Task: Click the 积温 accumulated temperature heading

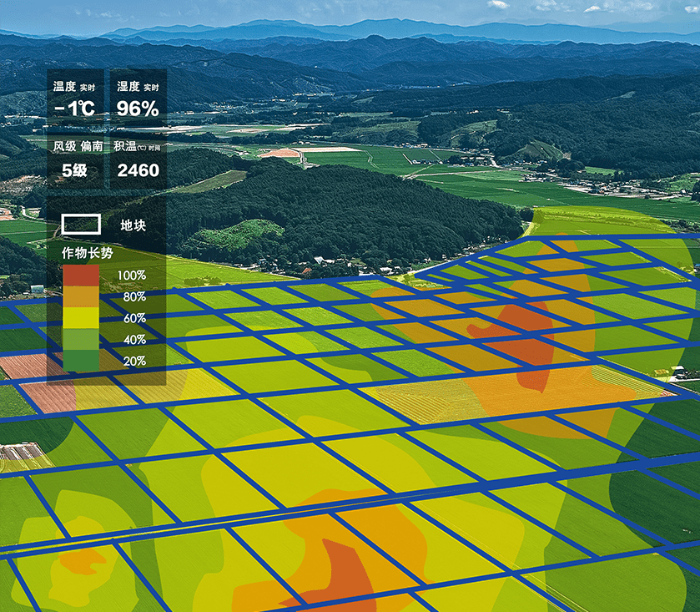Action: click(x=137, y=146)
